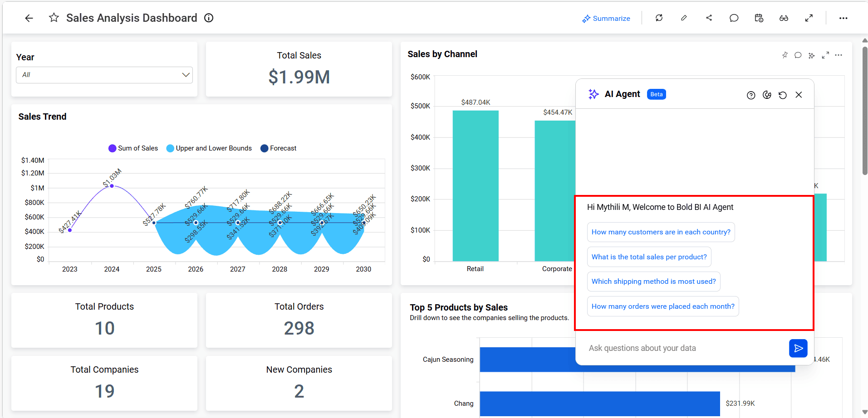This screenshot has width=868, height=418.
Task: Open dashboard more options menu
Action: [843, 18]
